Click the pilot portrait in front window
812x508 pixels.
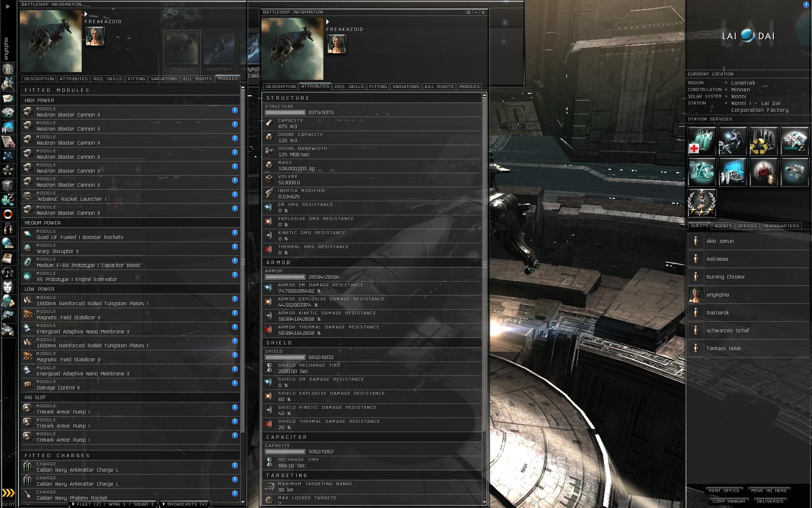(x=336, y=45)
